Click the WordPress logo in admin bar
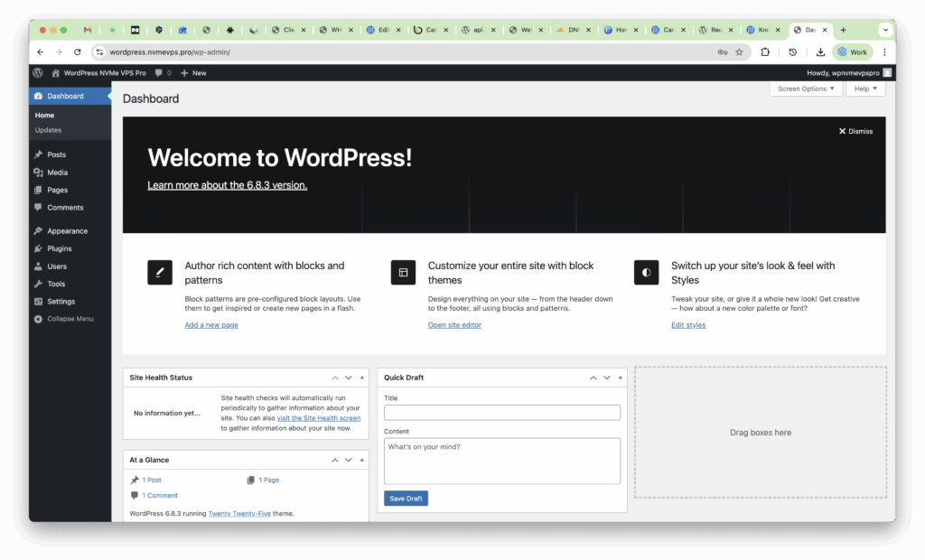This screenshot has height=560, width=925. [38, 72]
